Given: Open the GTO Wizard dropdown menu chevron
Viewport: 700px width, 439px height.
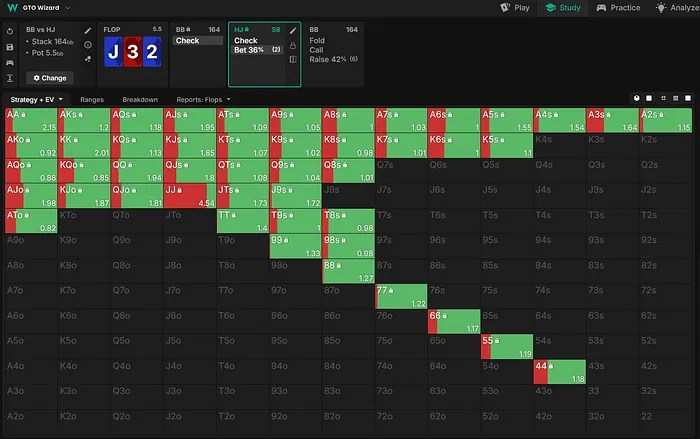Looking at the screenshot, I should [x=67, y=8].
